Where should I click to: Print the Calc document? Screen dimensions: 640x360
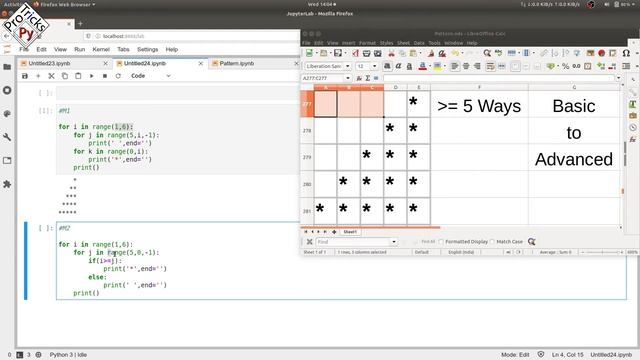367,53
